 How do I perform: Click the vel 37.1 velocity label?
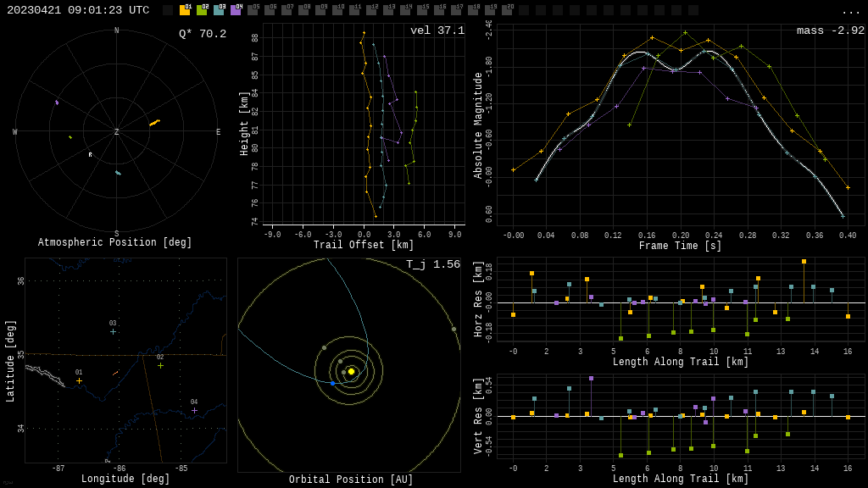click(437, 30)
